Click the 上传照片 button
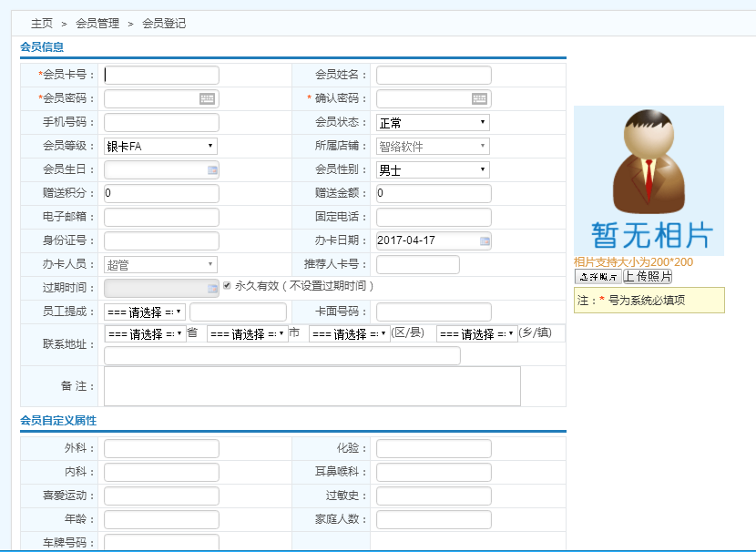Viewport: 756px width, 552px height. click(648, 276)
